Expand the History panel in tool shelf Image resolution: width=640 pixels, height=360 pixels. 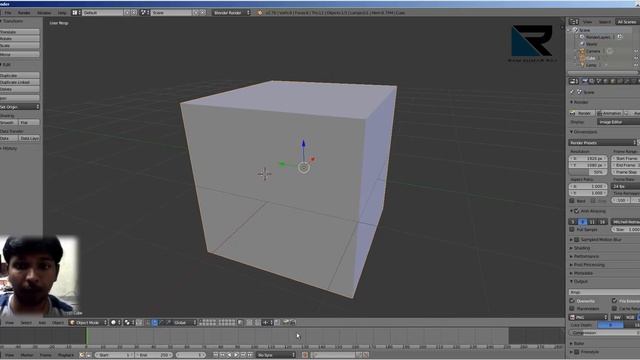[9, 149]
